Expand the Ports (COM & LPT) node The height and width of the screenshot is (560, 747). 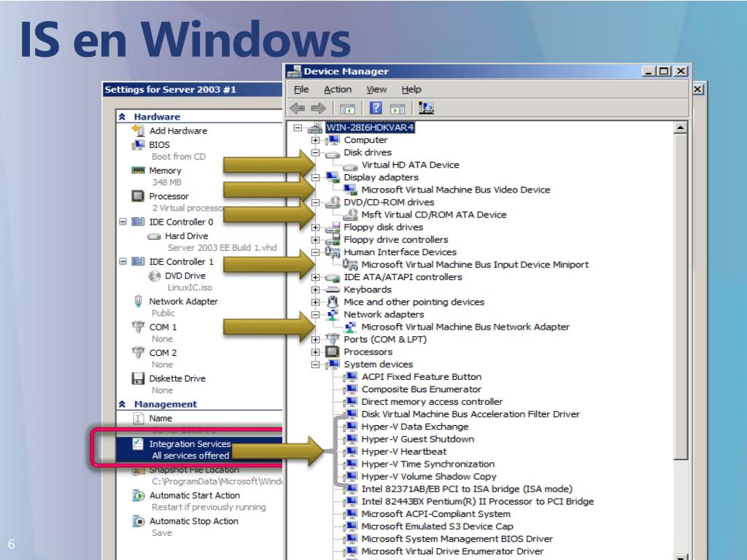click(x=315, y=340)
